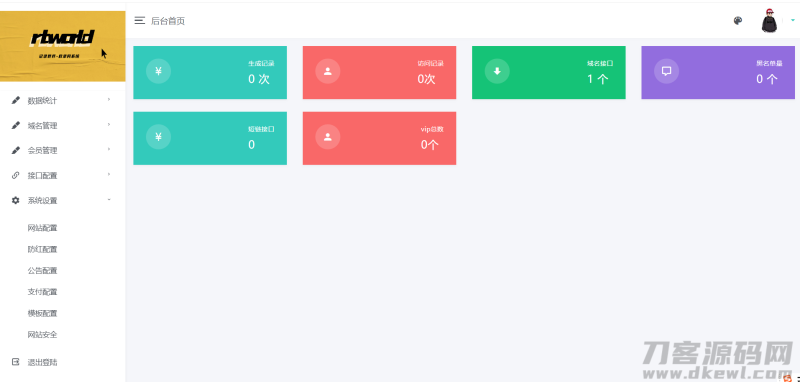The image size is (800, 382).
Task: Click the person icon on 访问记录 card
Action: [328, 71]
